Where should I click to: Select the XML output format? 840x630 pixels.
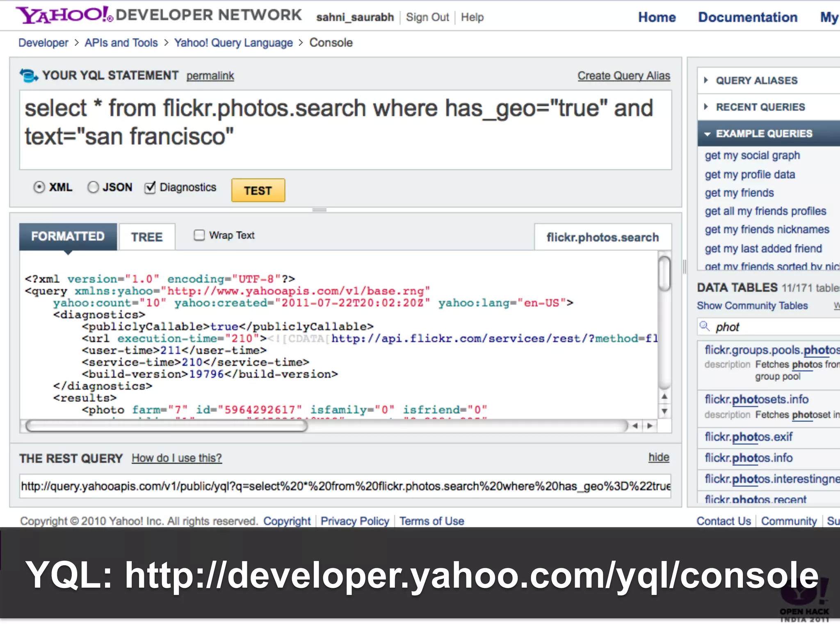(39, 187)
